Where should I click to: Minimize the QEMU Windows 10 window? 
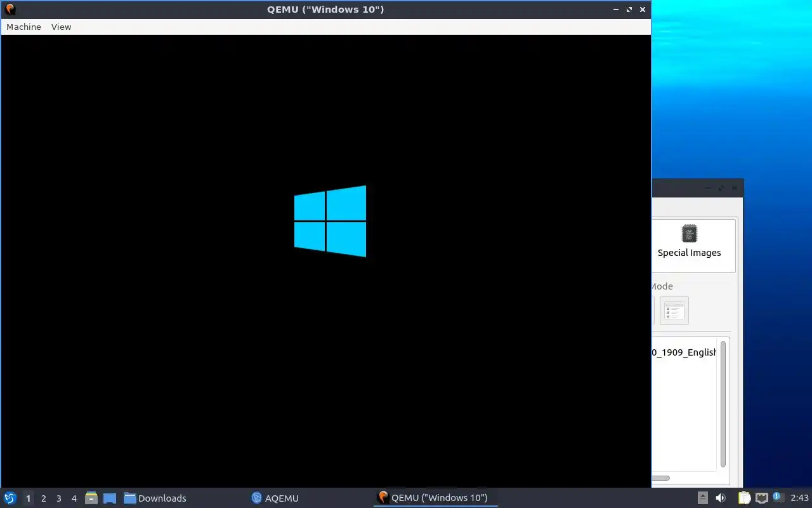tap(616, 10)
